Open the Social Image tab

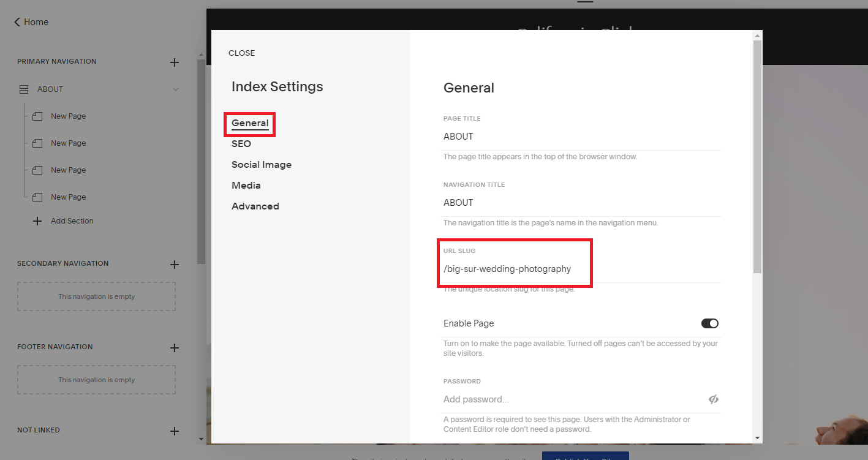262,165
